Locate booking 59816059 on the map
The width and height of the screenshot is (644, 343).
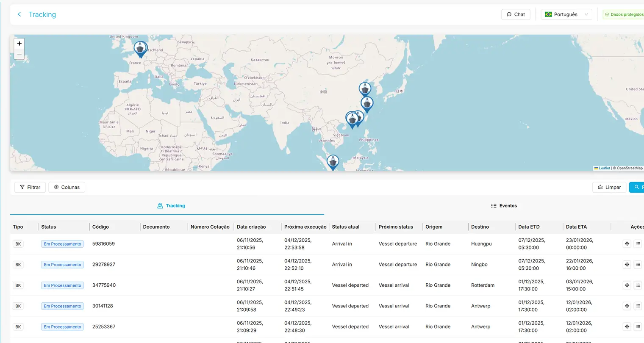tap(627, 244)
